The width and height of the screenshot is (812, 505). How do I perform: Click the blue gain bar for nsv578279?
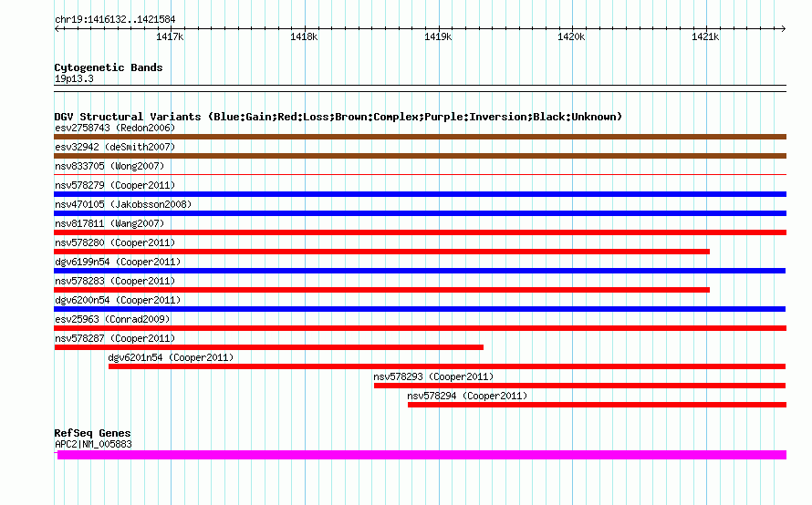420,194
